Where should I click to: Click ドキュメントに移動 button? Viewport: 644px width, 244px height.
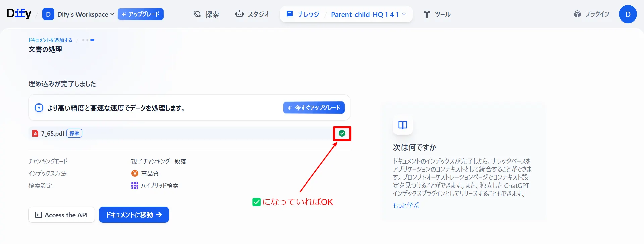(x=134, y=215)
